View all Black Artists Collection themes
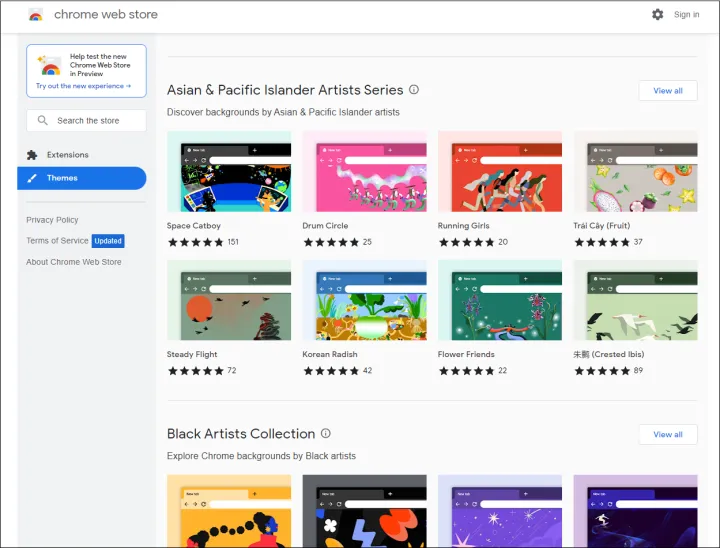The image size is (720, 548). point(667,435)
